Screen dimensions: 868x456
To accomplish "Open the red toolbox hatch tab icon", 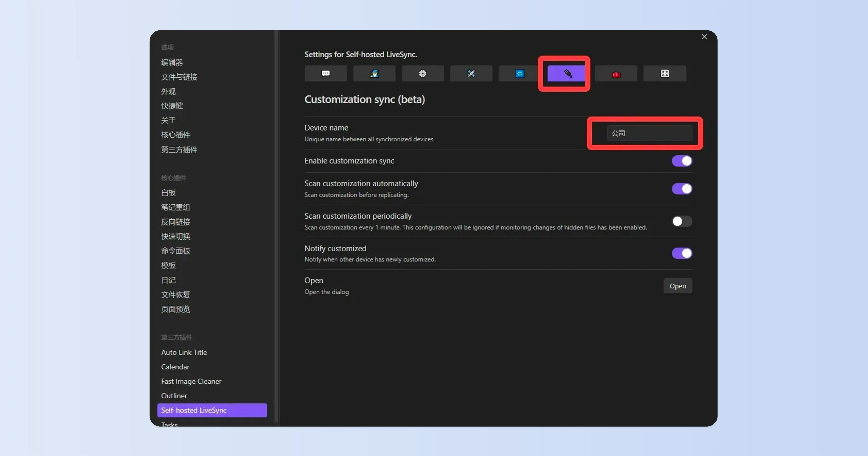I will click(x=616, y=73).
